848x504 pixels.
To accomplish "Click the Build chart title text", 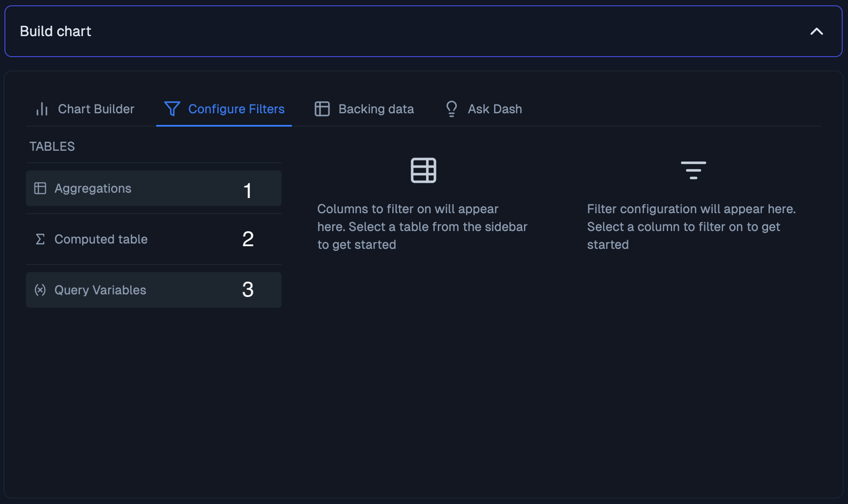I will 56,31.
